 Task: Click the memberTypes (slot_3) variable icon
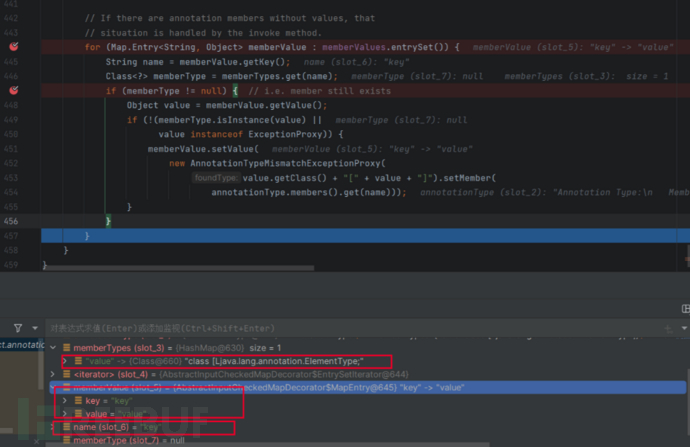click(x=66, y=345)
